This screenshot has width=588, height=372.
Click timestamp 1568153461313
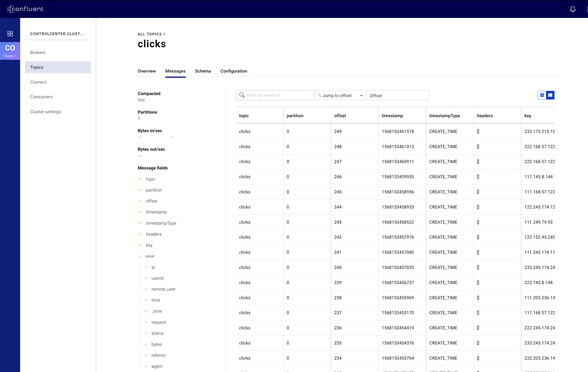pyautogui.click(x=398, y=147)
